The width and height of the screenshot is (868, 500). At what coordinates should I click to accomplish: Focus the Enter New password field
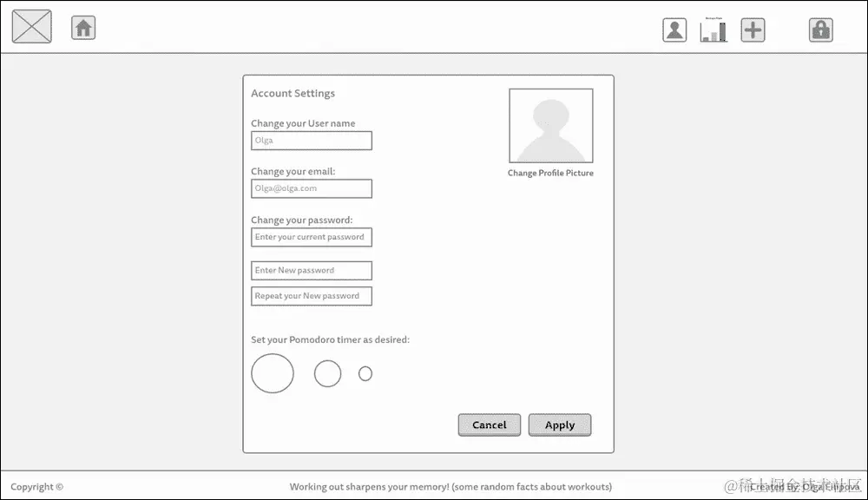click(x=311, y=270)
